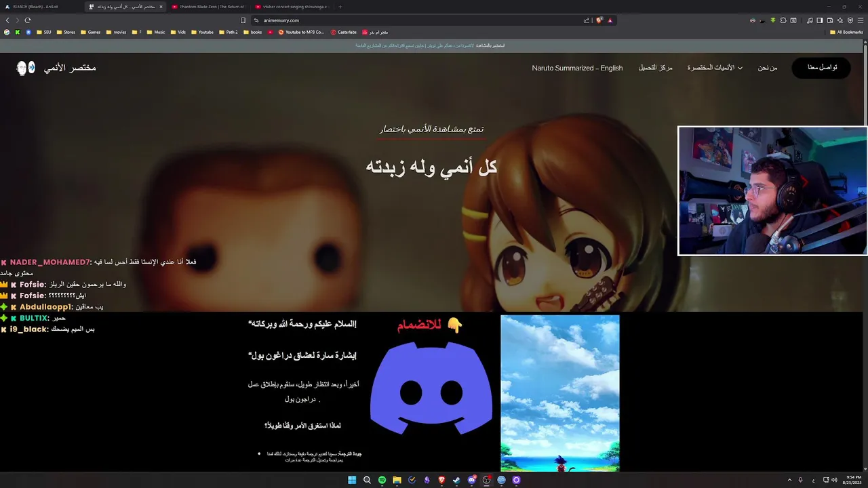This screenshot has height=488, width=868.
Task: Open OBS Studio from the taskbar
Action: [x=486, y=480]
